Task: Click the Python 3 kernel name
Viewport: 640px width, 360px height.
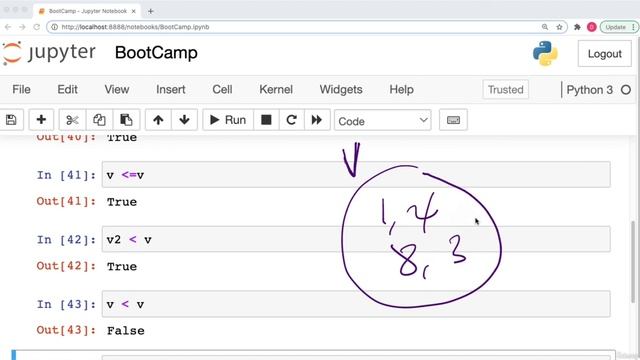Action: [589, 90]
